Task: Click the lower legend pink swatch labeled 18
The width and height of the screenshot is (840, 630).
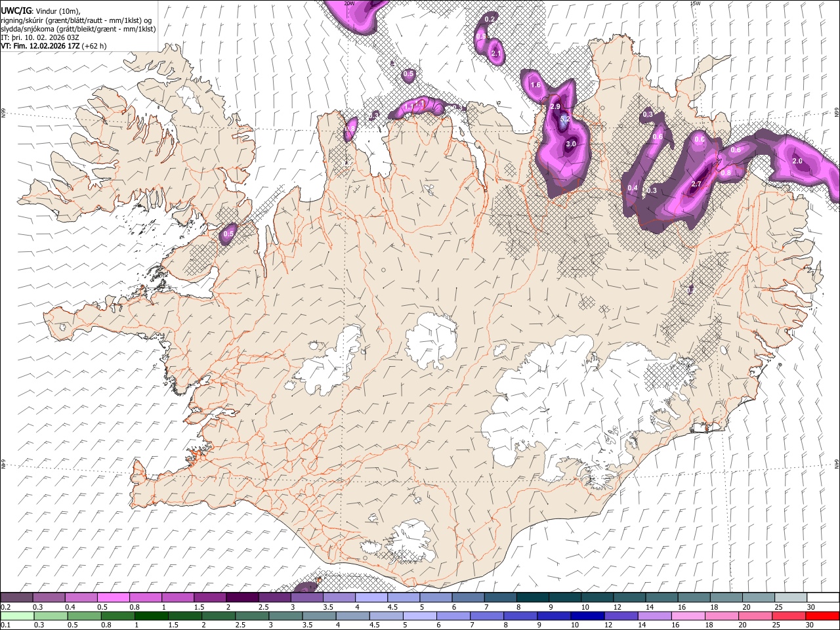Action: coord(721,616)
